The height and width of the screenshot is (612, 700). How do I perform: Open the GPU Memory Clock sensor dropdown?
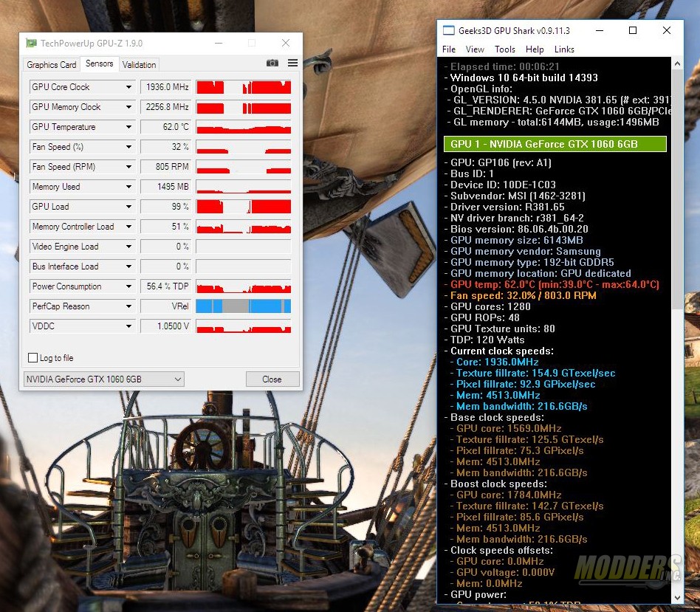pyautogui.click(x=128, y=107)
